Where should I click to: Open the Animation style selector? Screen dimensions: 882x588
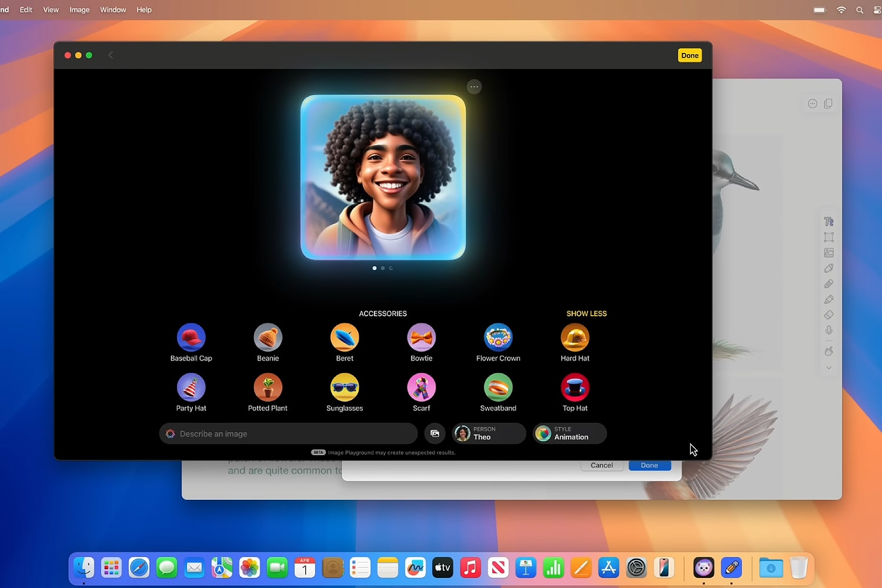(x=569, y=433)
